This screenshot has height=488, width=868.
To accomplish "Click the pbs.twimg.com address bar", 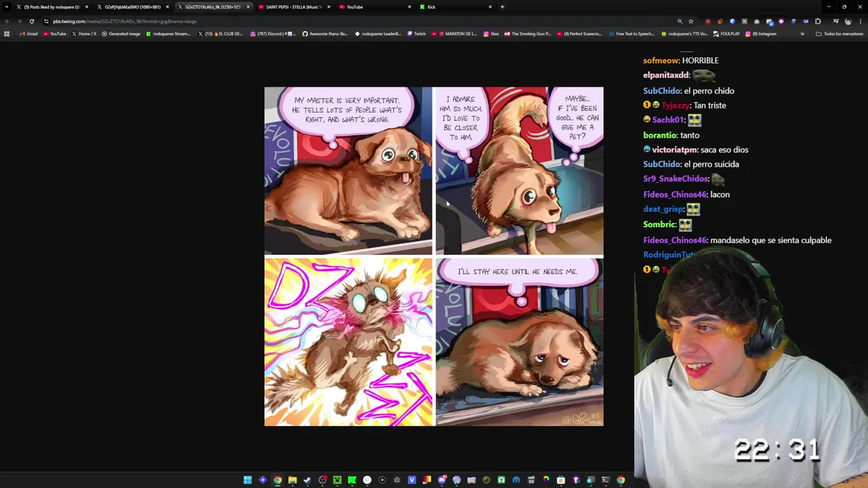I will pyautogui.click(x=359, y=21).
